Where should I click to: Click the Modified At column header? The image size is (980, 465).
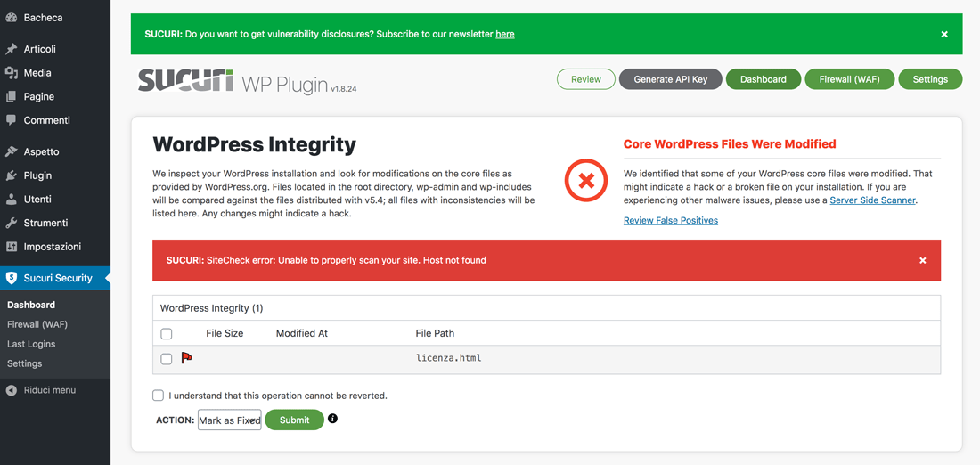(x=302, y=333)
